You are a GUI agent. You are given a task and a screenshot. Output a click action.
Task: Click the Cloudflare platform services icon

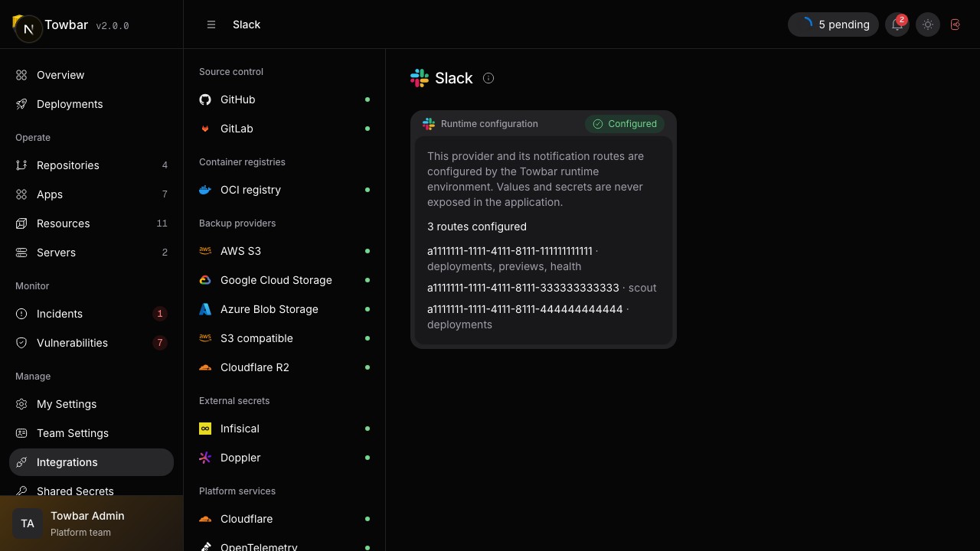[205, 519]
